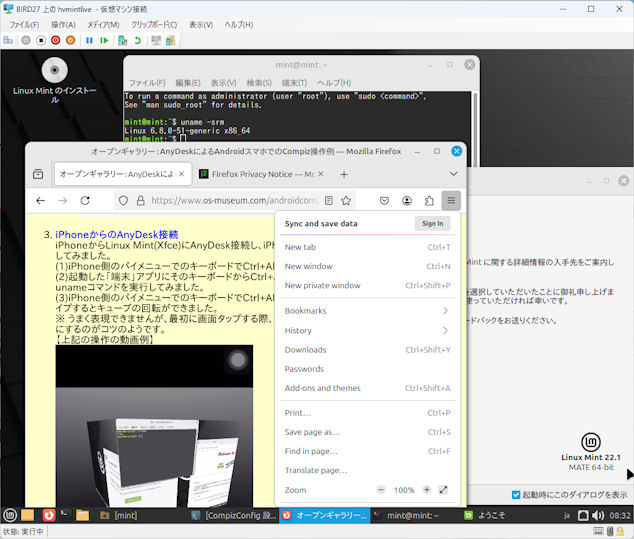
Task: Click Hyper-V pause button in toolbar
Action: point(89,40)
